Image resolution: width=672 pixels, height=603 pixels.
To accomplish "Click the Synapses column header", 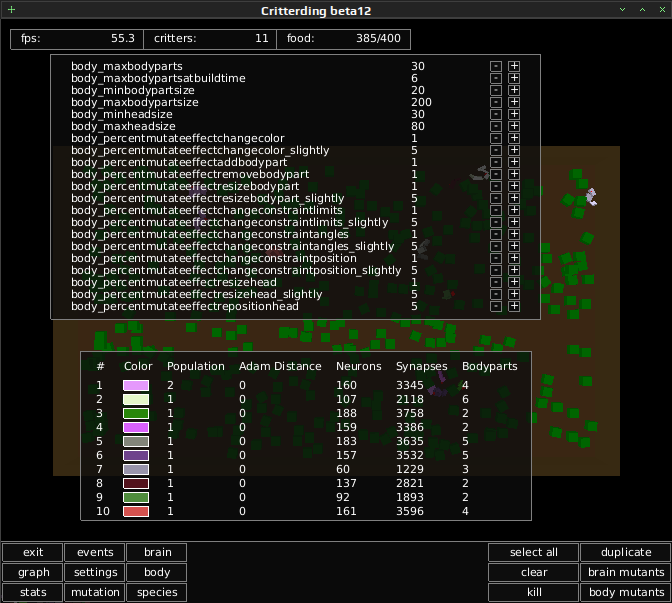I will click(421, 366).
